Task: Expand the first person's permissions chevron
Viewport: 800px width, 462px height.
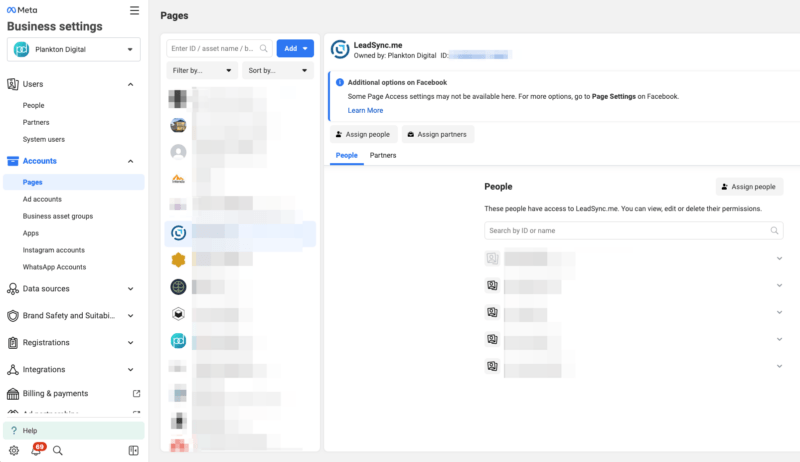Action: tap(779, 258)
